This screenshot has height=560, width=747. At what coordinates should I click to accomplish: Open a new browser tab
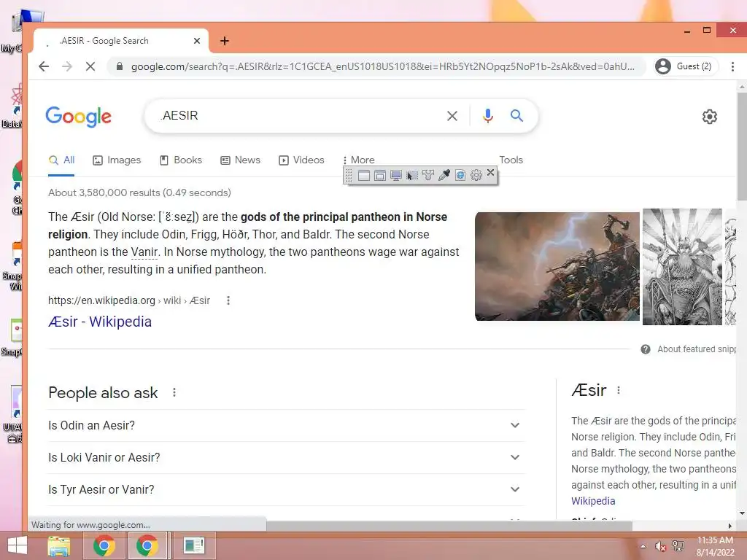[225, 41]
